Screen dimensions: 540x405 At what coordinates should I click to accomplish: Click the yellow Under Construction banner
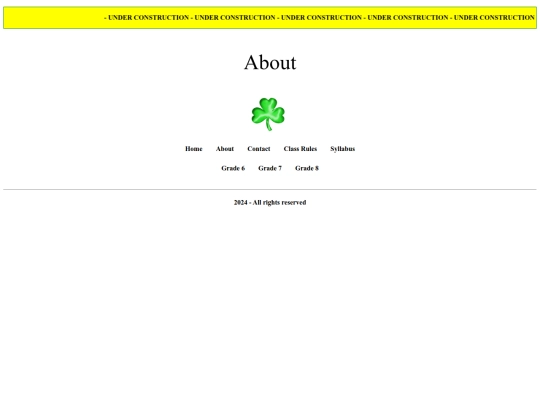(x=270, y=18)
